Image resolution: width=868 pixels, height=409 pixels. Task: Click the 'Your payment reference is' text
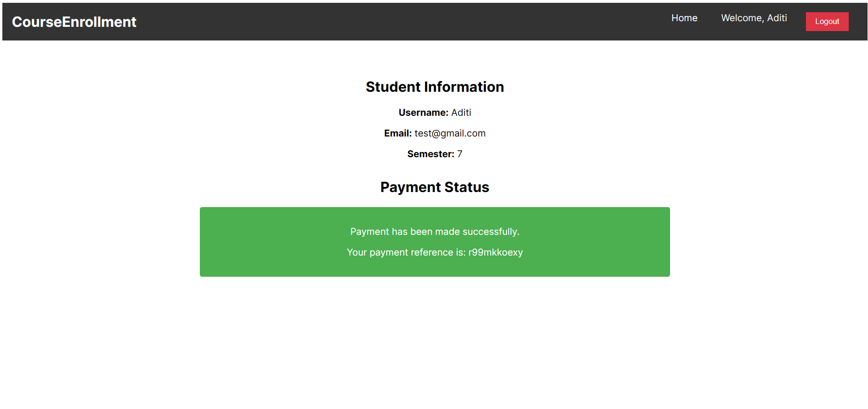[406, 252]
